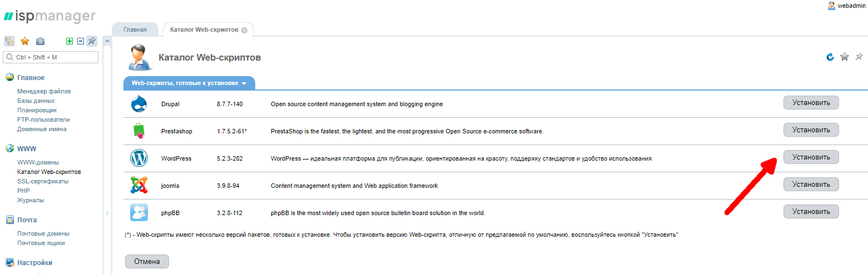Add page to favorites with the gray star
This screenshot has width=868, height=274.
pos(845,57)
